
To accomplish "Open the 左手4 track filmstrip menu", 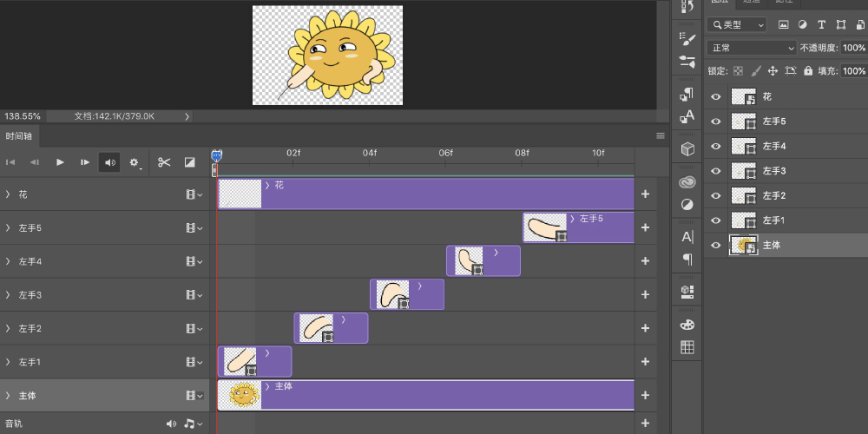I will point(194,261).
